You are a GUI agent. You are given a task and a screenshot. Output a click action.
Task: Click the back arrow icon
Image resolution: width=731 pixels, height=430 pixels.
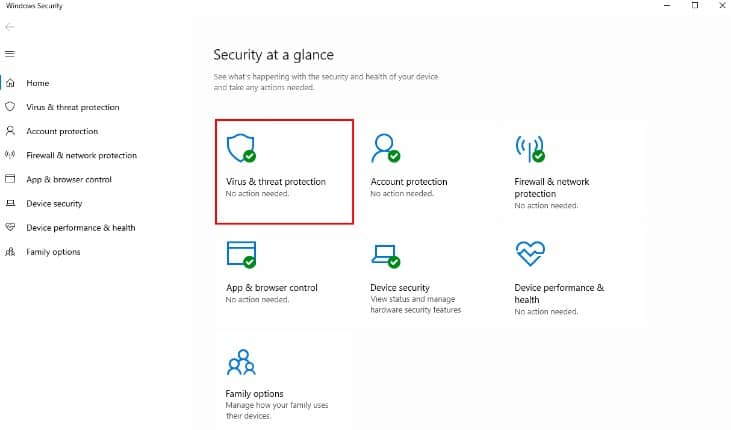(9, 27)
